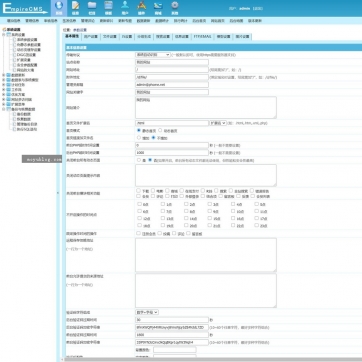Open the 模板 template layout icon

coord(108,5)
